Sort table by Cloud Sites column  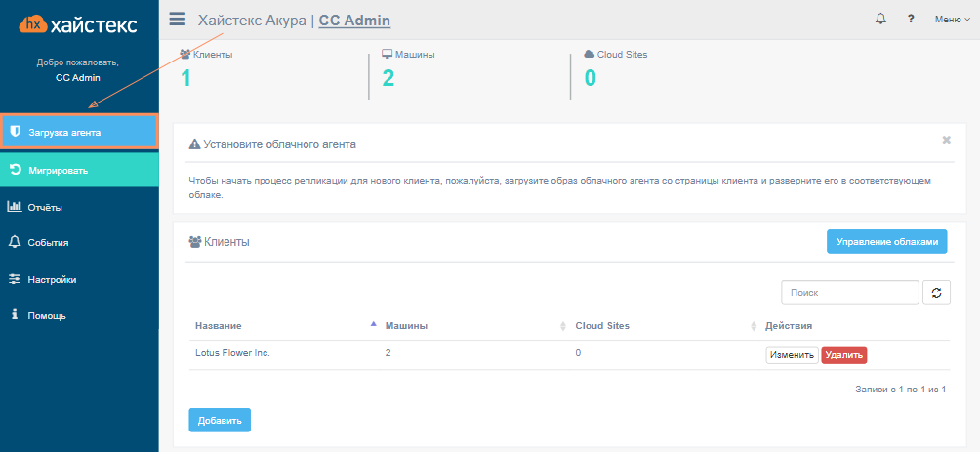click(x=602, y=325)
